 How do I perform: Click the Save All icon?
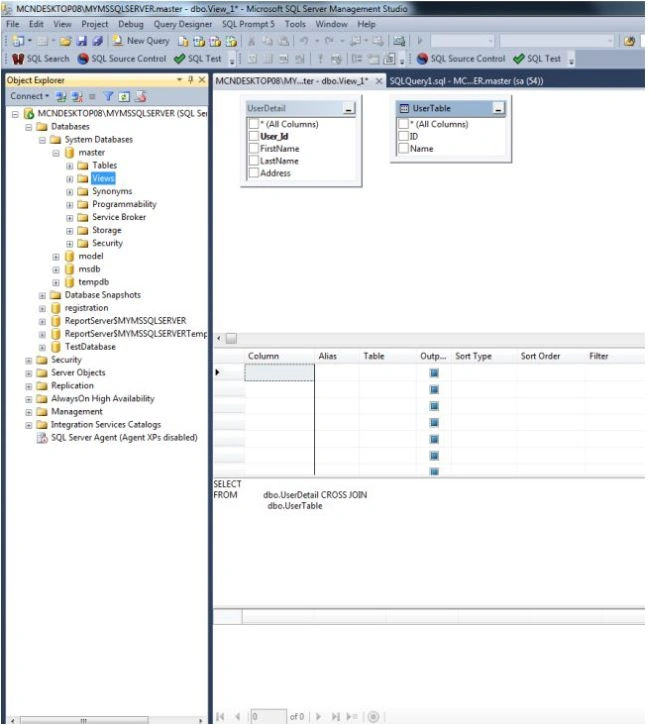(x=97, y=41)
